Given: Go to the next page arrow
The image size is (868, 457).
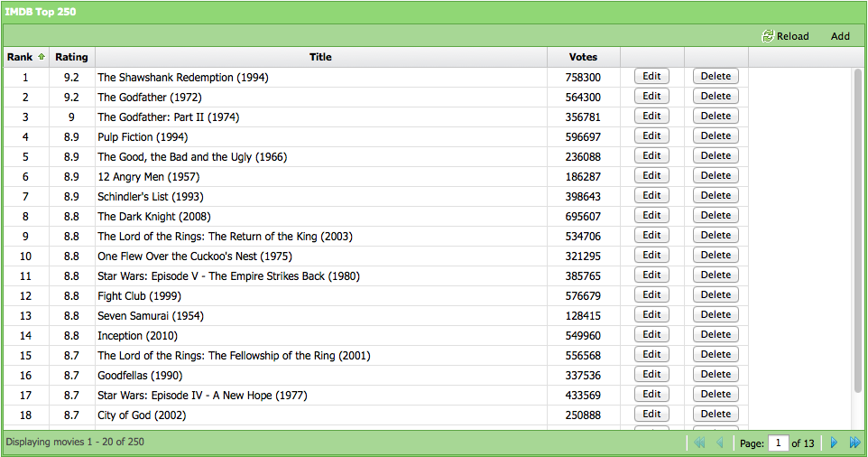Looking at the screenshot, I should (x=834, y=443).
